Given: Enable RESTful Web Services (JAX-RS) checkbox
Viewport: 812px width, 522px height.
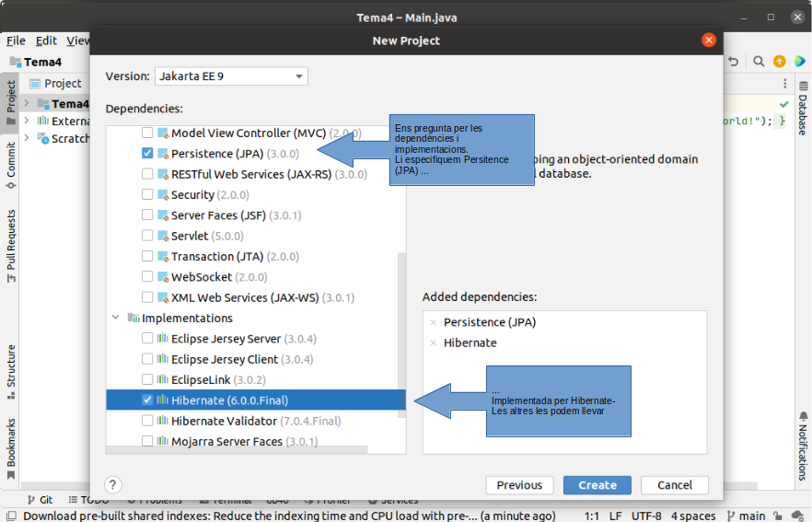Looking at the screenshot, I should pyautogui.click(x=147, y=174).
